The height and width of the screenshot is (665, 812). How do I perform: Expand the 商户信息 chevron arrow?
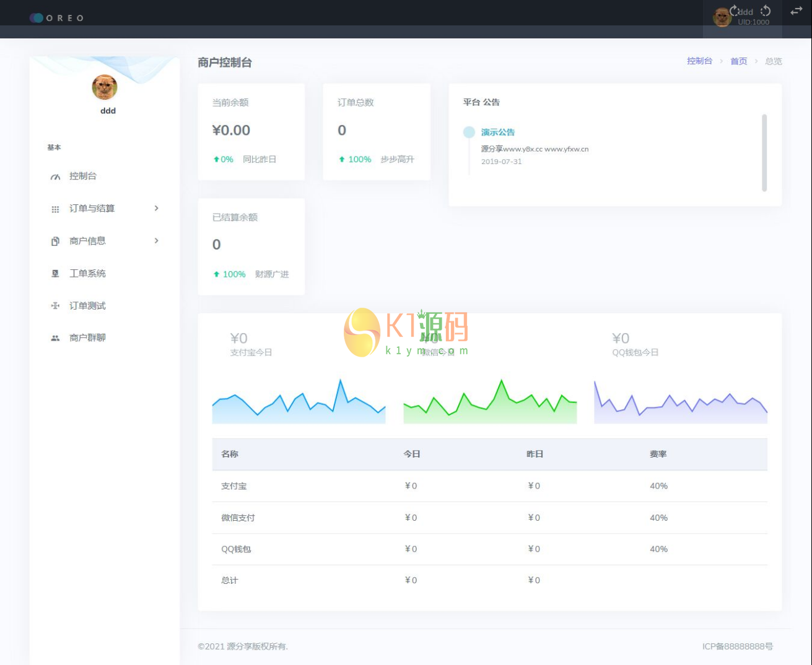157,240
